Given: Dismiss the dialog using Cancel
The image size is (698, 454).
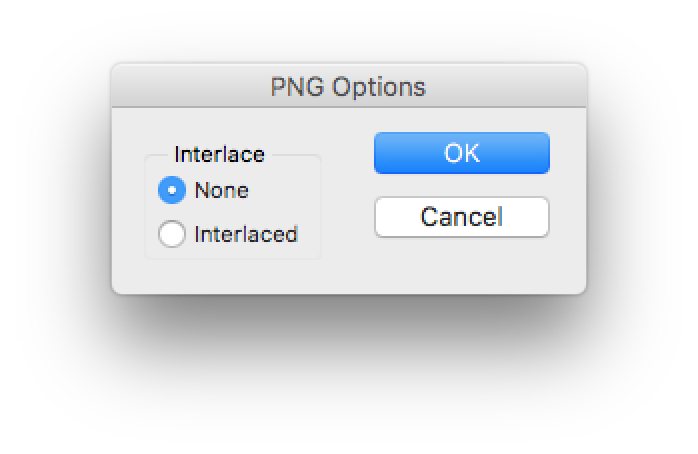Looking at the screenshot, I should tap(461, 217).
